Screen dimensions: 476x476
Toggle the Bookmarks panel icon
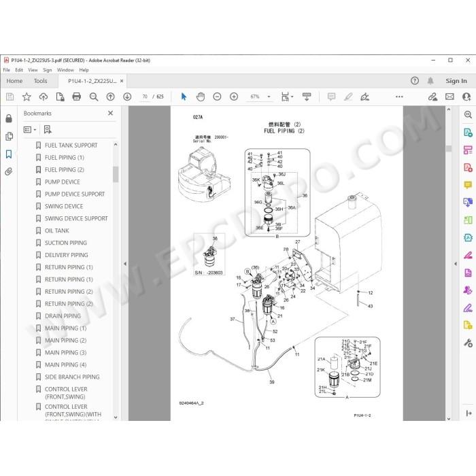click(x=9, y=154)
